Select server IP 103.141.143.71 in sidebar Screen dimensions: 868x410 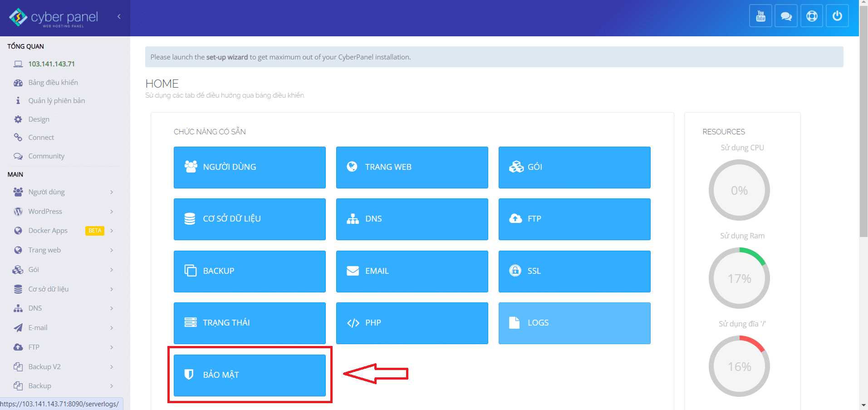(x=51, y=64)
